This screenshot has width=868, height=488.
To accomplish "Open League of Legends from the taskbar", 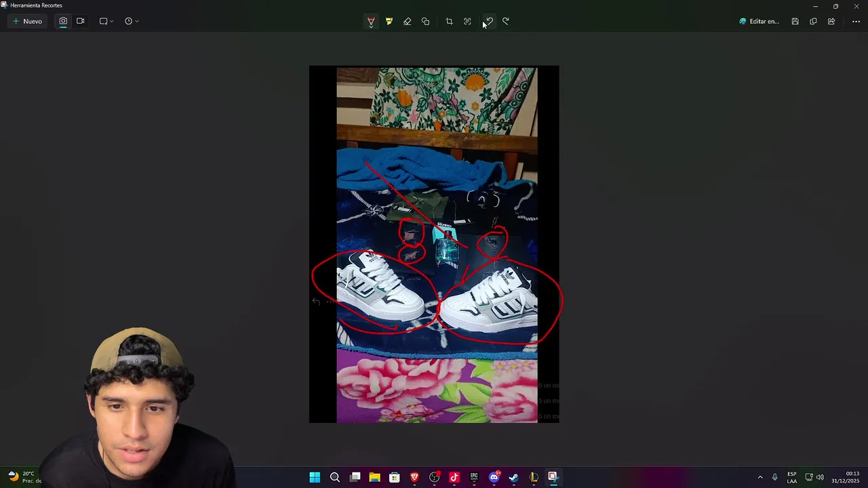I will coord(534,477).
